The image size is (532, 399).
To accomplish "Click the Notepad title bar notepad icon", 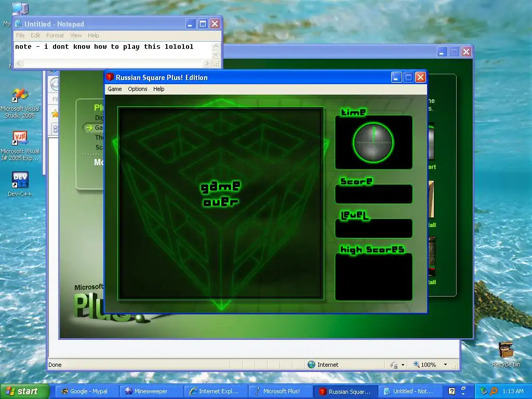I will tap(18, 24).
